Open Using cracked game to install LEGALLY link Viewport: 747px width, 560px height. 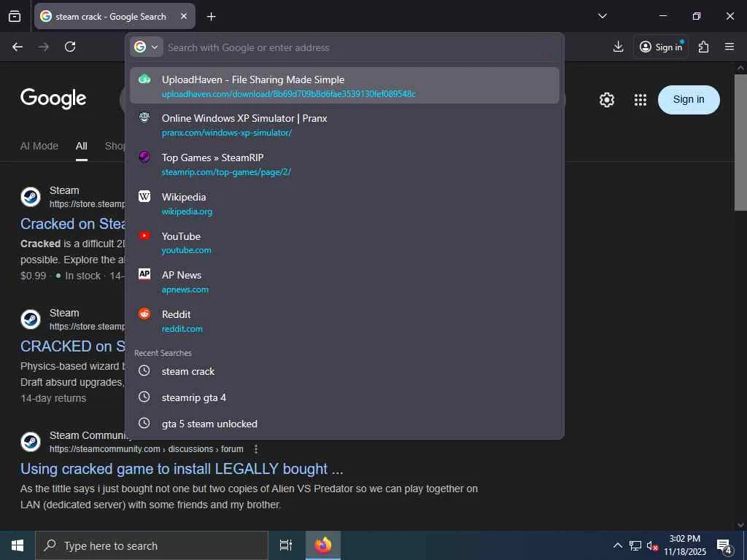pos(182,469)
